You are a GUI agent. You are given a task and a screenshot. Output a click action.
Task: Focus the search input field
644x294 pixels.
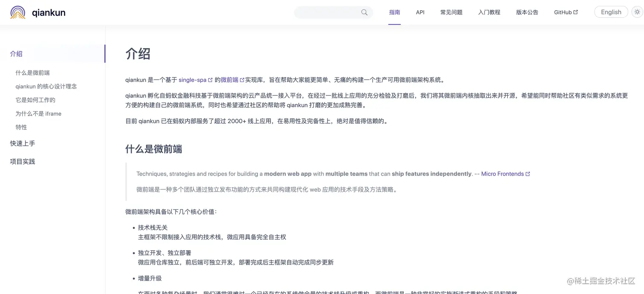[333, 12]
